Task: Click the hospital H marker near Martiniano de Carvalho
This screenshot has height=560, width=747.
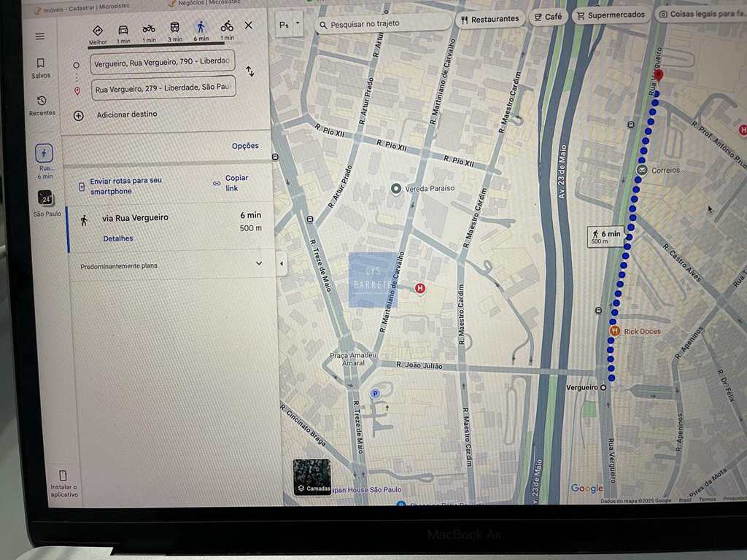Action: [419, 288]
